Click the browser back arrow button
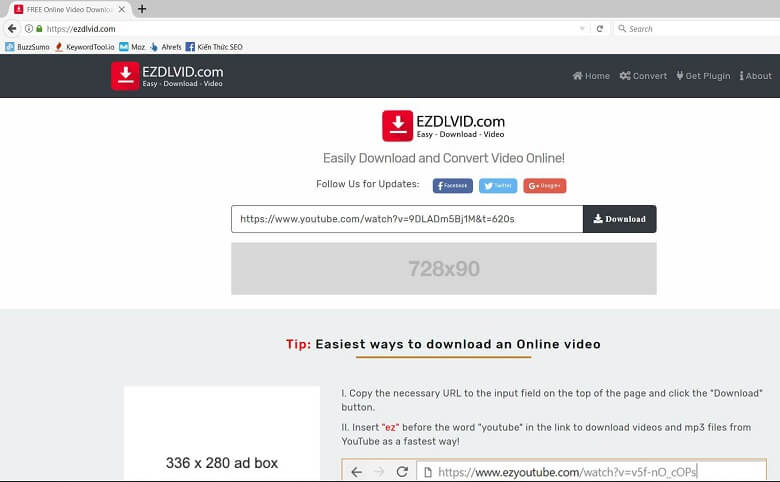This screenshot has width=780, height=482. tap(12, 29)
